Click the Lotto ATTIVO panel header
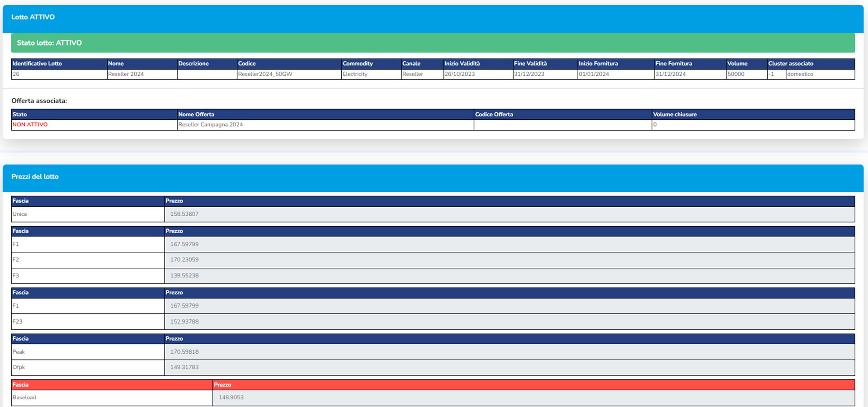 pos(433,17)
